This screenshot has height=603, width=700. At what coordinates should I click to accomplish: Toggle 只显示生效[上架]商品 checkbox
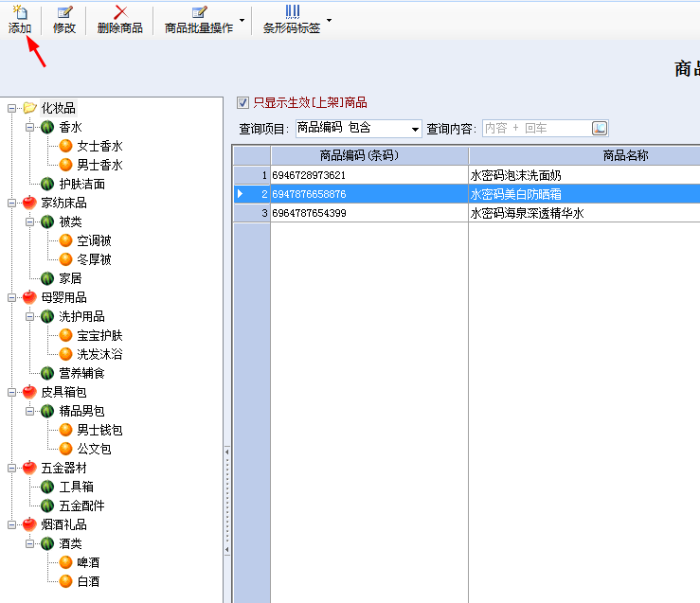[242, 102]
